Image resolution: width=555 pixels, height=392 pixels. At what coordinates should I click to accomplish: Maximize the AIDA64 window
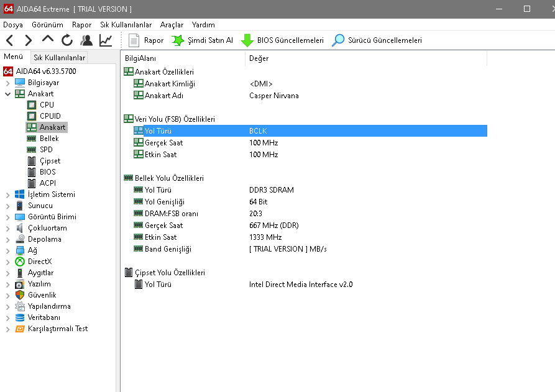(527, 9)
